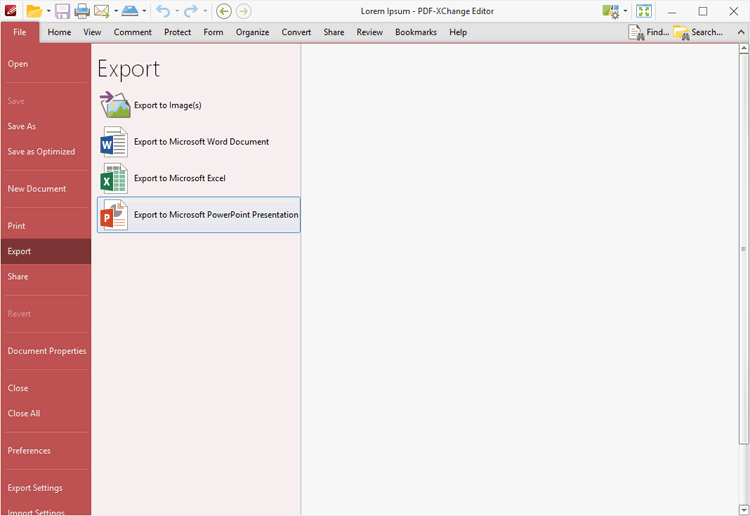The image size is (750, 516).
Task: Click the Find... text button
Action: 658,32
